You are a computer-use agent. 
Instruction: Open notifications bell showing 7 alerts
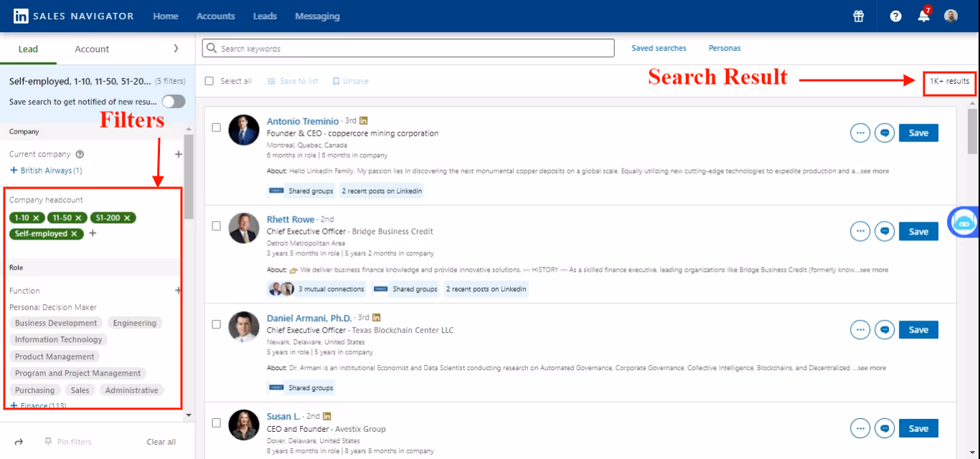point(923,15)
